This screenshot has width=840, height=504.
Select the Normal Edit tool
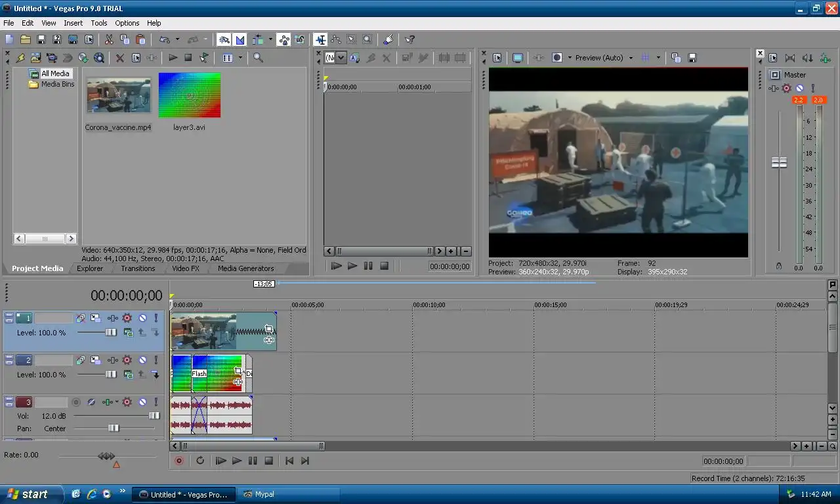coord(320,40)
